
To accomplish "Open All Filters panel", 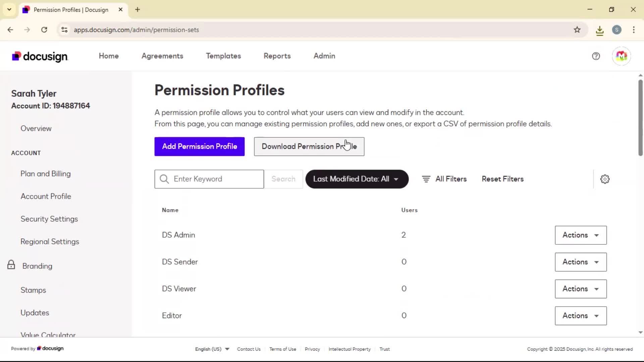I will pos(444,179).
